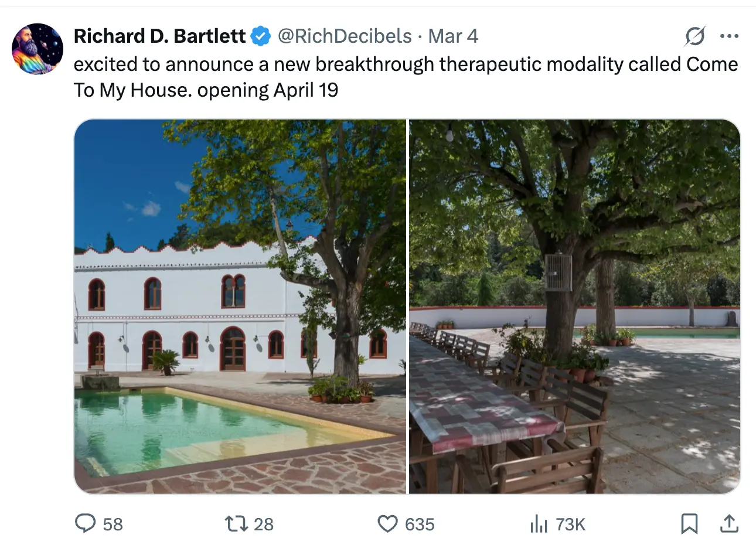
Task: Click the blue verified badge
Action: pyautogui.click(x=261, y=36)
